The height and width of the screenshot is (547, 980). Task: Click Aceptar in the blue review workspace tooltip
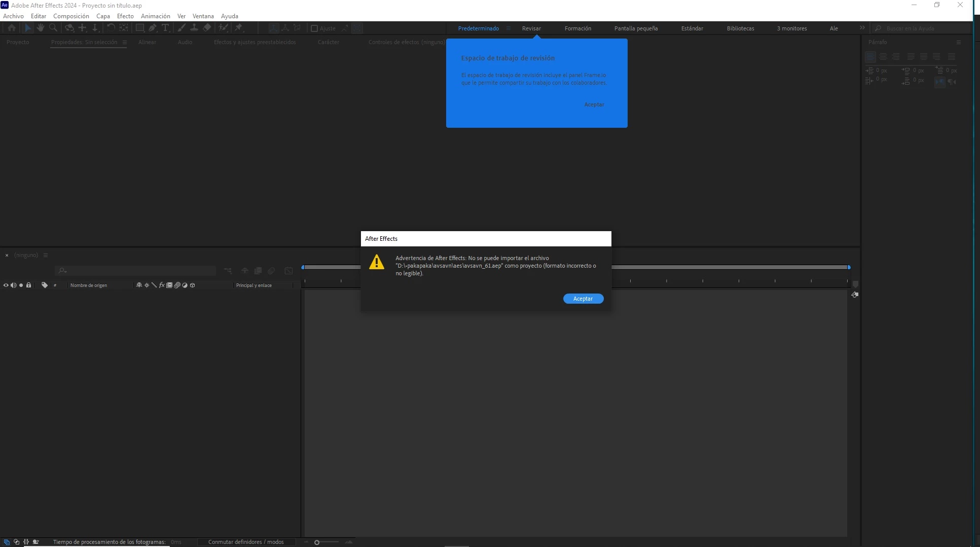(594, 104)
